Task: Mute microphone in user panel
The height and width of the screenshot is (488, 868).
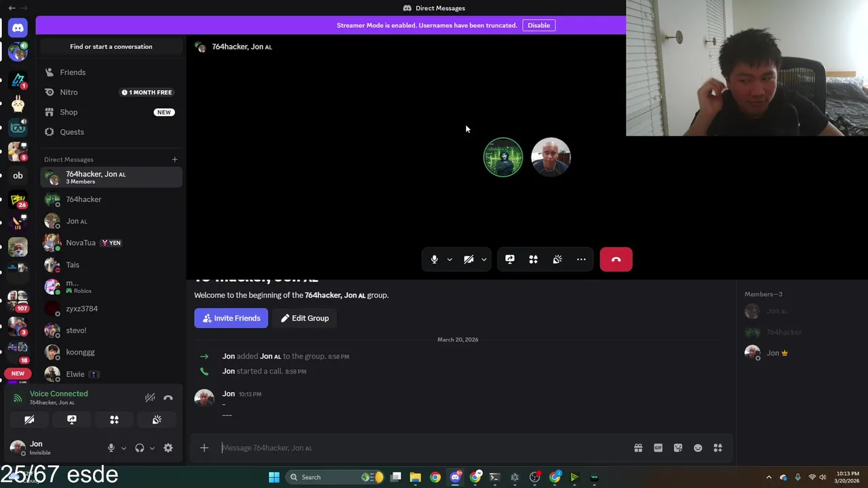Action: tap(111, 448)
